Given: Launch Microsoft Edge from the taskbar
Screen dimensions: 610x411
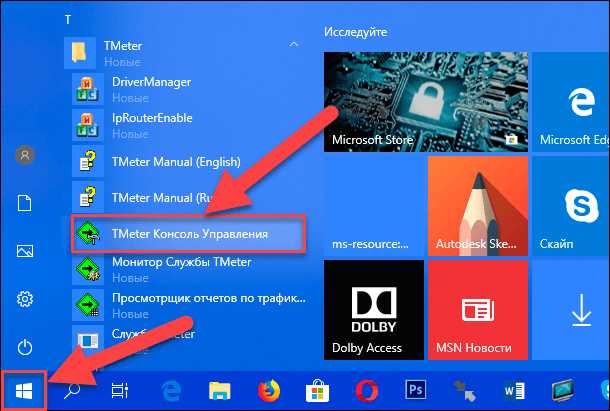Looking at the screenshot, I should click(x=171, y=391).
